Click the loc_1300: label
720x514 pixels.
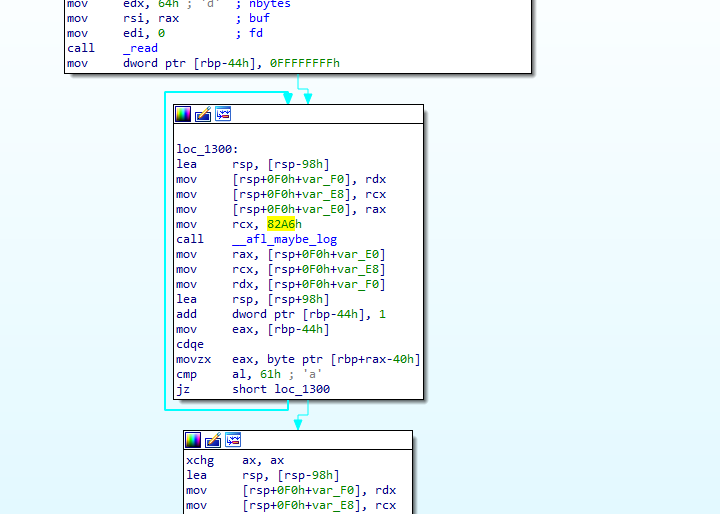point(208,149)
